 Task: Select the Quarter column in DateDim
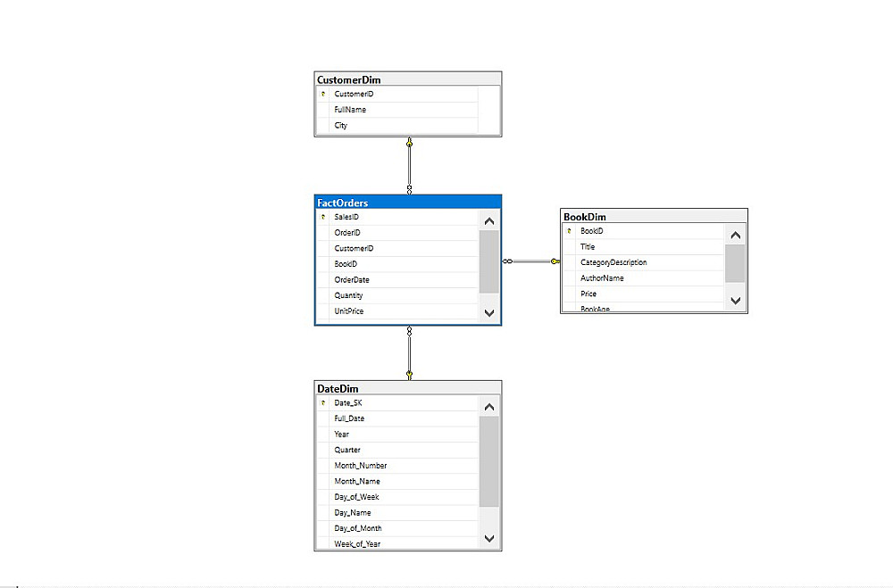397,450
